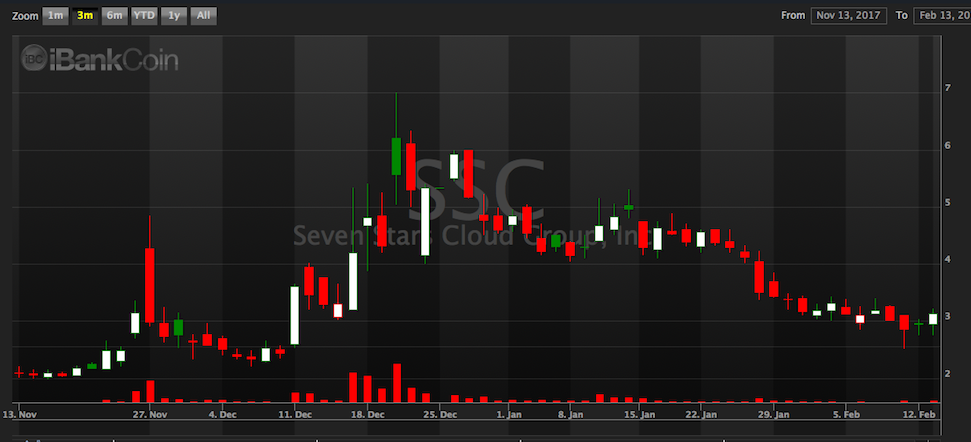Click the 15. Jan date label
The width and height of the screenshot is (971, 442).
[x=639, y=415]
